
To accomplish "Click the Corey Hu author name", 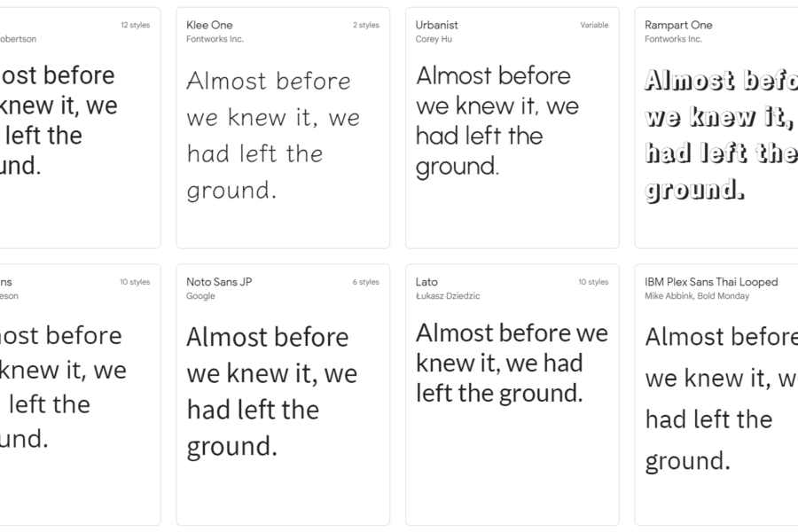I will coord(432,39).
